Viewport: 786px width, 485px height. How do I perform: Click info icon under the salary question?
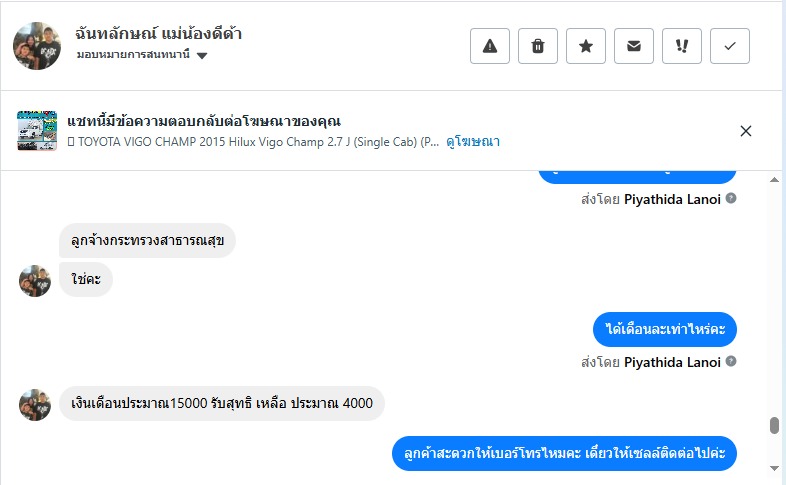click(x=731, y=362)
